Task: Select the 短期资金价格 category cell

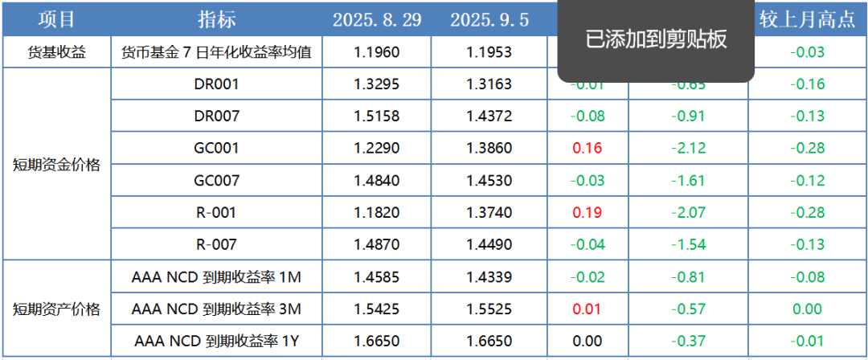Action: click(x=55, y=165)
